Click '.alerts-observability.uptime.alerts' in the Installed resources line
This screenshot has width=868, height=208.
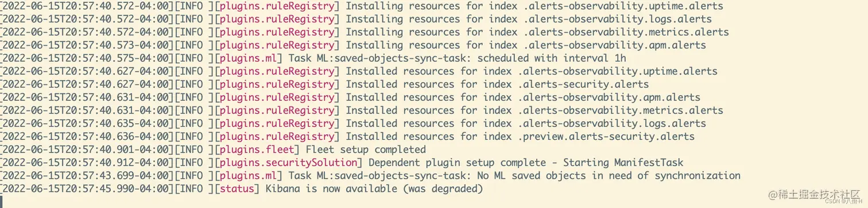617,71
